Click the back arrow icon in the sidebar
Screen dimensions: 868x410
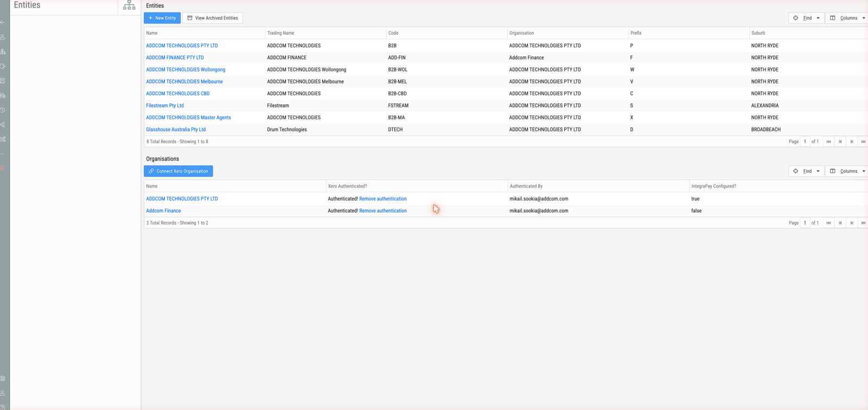(3, 22)
